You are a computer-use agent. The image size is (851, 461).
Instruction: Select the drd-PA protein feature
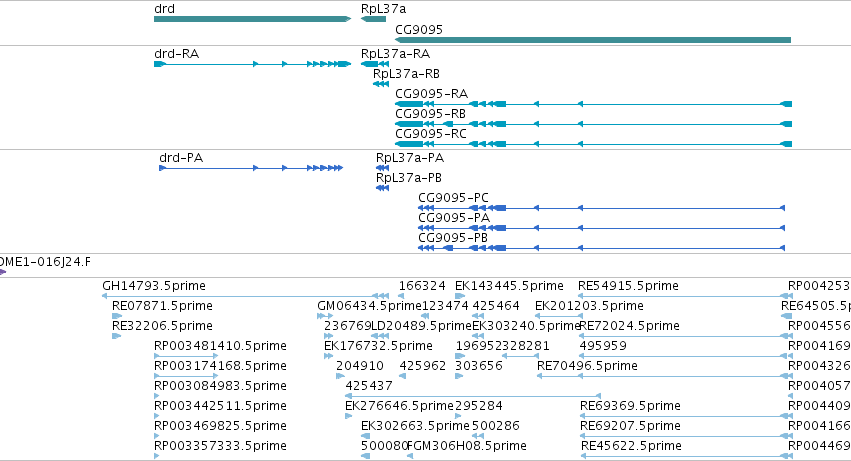pos(251,168)
